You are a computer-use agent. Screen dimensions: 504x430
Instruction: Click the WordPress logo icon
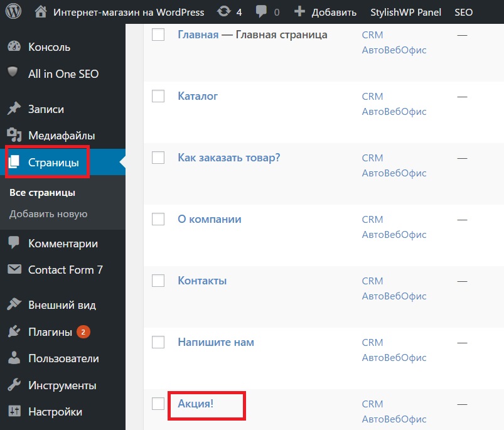point(13,12)
